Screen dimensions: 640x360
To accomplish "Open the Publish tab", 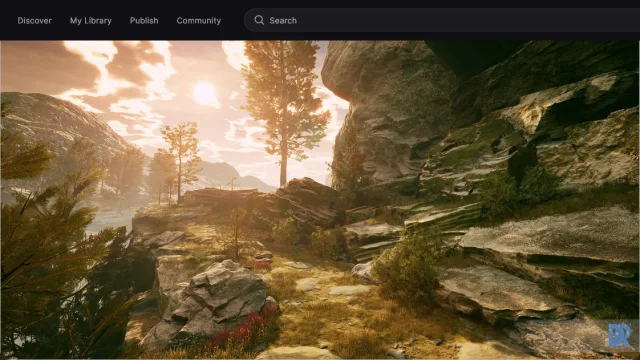I will [x=144, y=20].
